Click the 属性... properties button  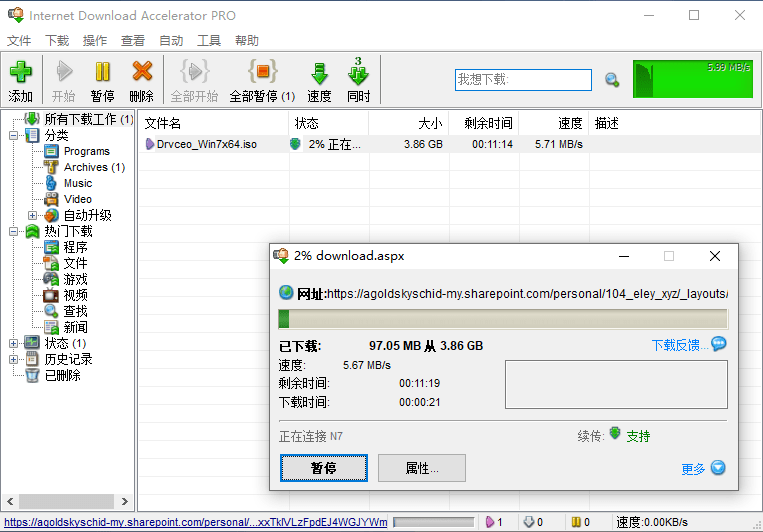pos(421,468)
